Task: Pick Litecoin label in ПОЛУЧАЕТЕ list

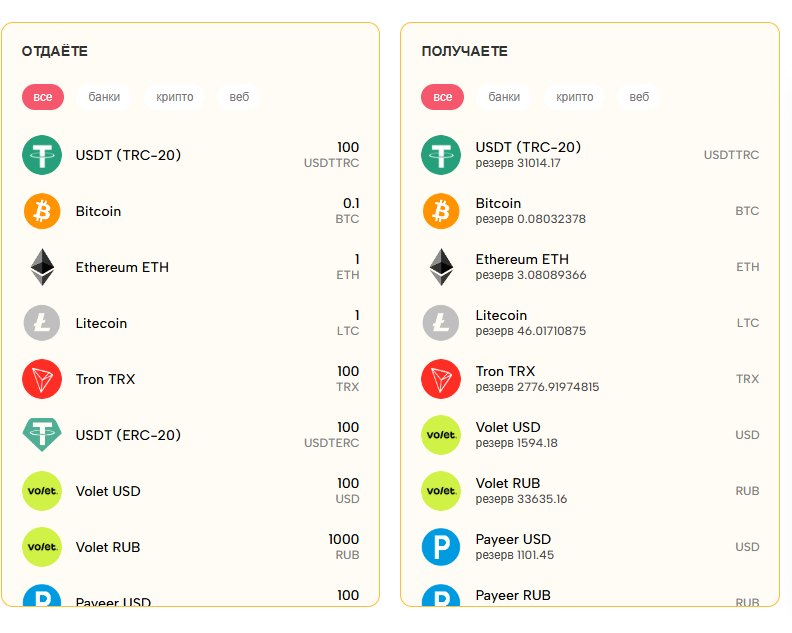Action: (501, 316)
